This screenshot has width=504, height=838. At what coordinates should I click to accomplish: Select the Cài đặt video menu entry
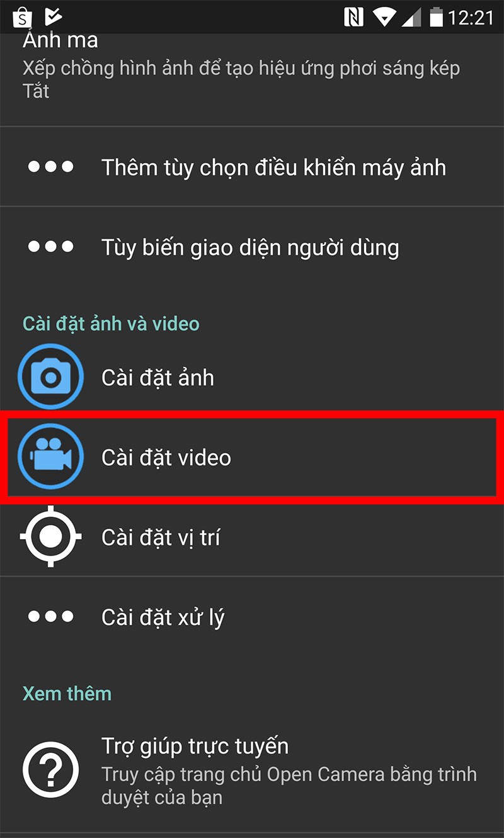[x=252, y=457]
